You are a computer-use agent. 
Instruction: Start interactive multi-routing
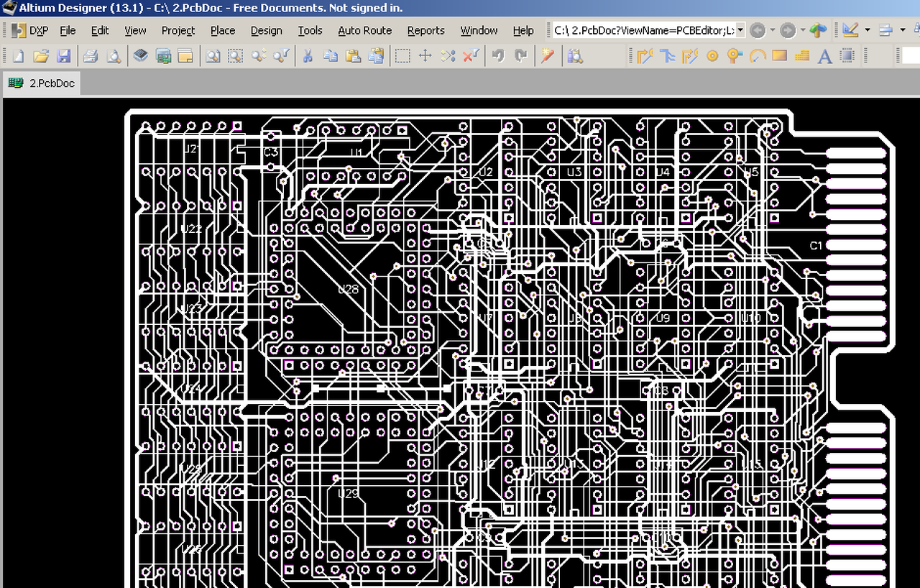click(x=667, y=55)
